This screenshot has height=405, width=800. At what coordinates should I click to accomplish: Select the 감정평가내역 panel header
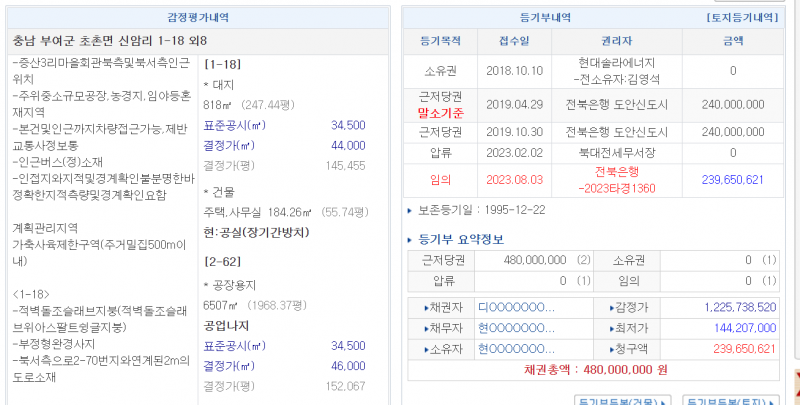coord(197,18)
